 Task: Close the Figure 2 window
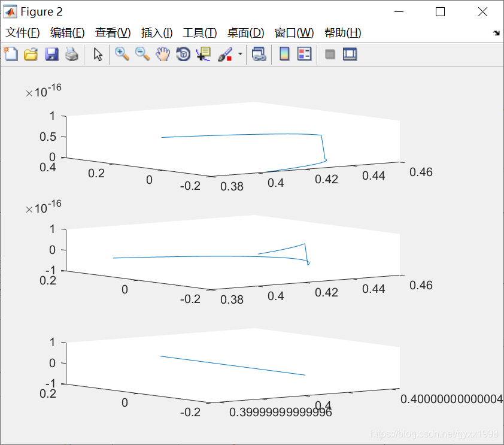[x=482, y=12]
